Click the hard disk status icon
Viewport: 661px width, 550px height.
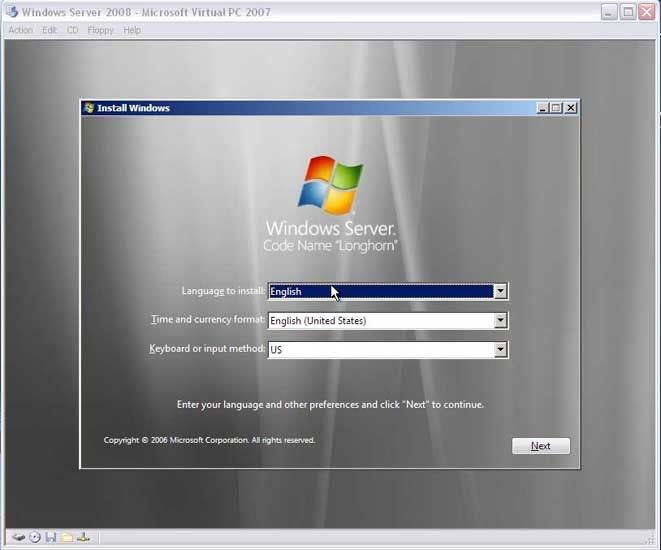click(19, 537)
